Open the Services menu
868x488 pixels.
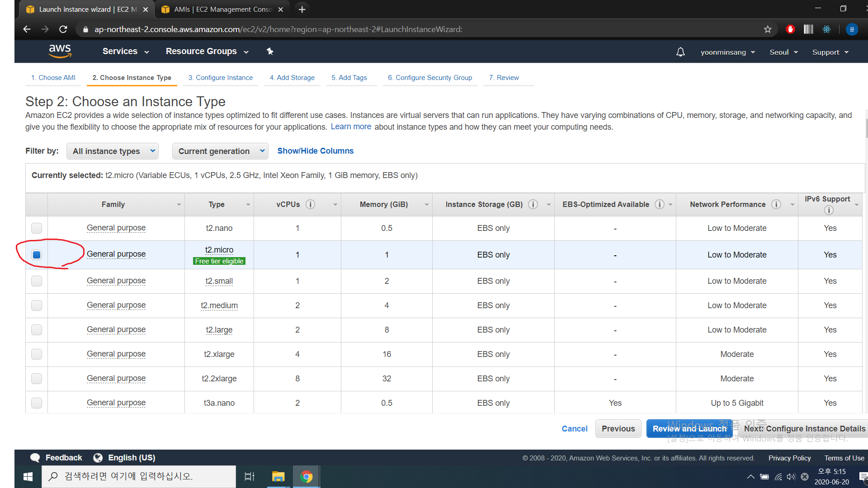[x=126, y=52]
